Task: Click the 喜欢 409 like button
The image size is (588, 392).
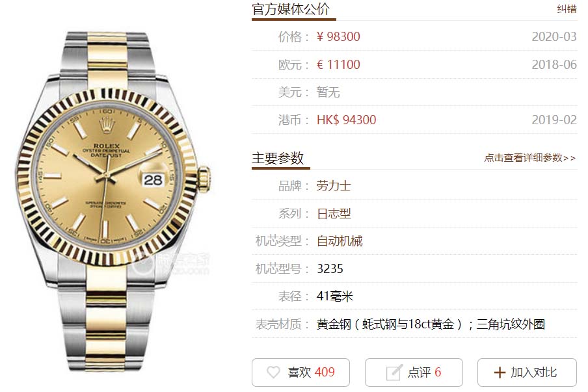Action: click(301, 372)
